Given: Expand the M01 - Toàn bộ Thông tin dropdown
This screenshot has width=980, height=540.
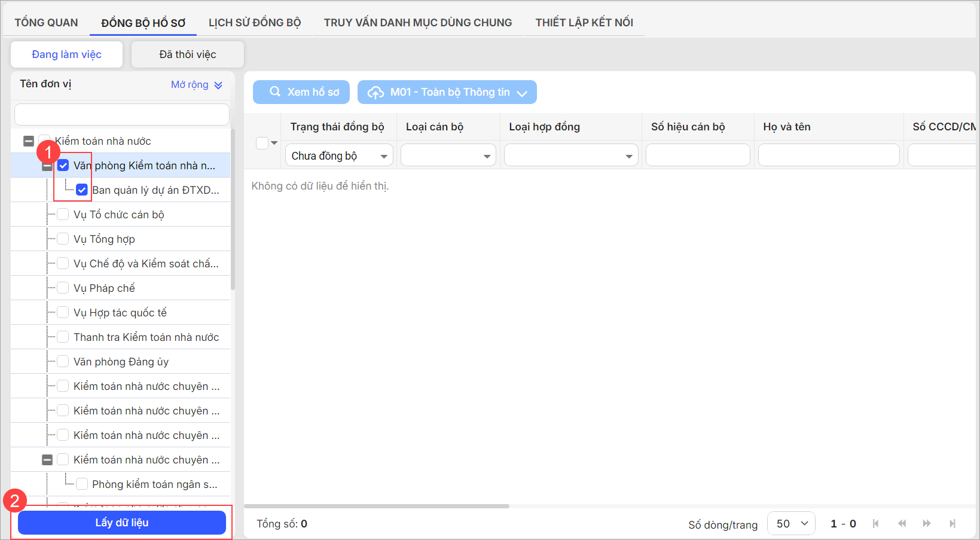Looking at the screenshot, I should click(447, 92).
